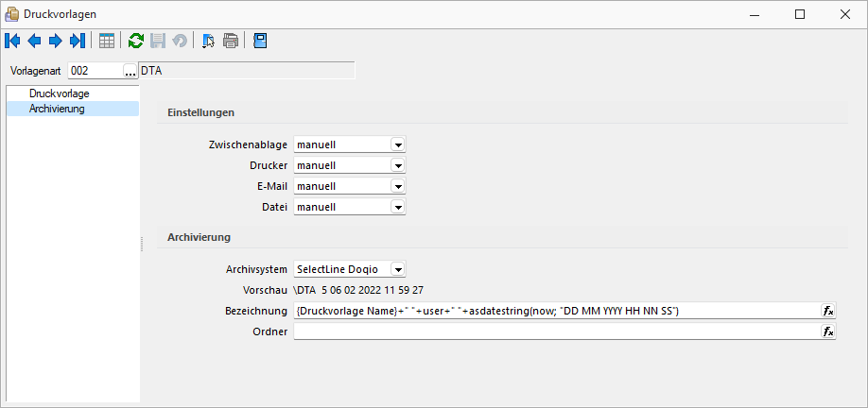Click the save diskette icon

pyautogui.click(x=158, y=41)
